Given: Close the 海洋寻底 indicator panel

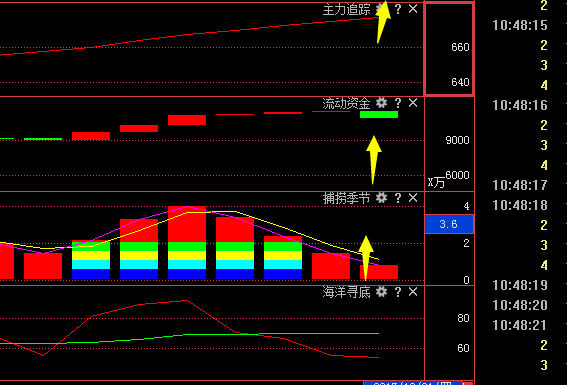Looking at the screenshot, I should pos(413,292).
